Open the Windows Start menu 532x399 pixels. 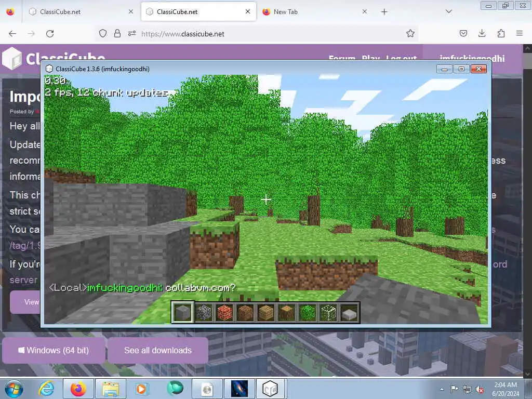coord(14,389)
